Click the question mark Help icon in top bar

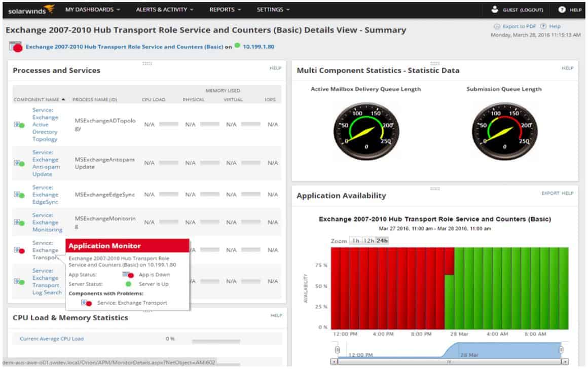[x=562, y=9]
